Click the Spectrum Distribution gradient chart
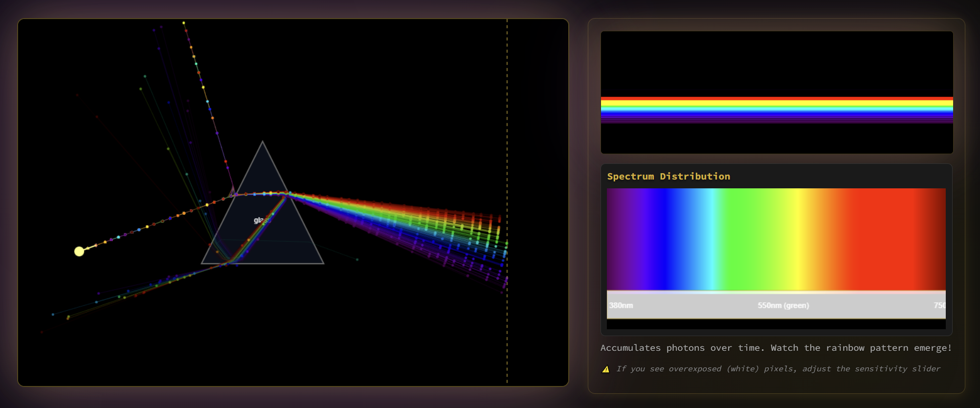Screen dimensions: 980x408 pyautogui.click(x=776, y=258)
